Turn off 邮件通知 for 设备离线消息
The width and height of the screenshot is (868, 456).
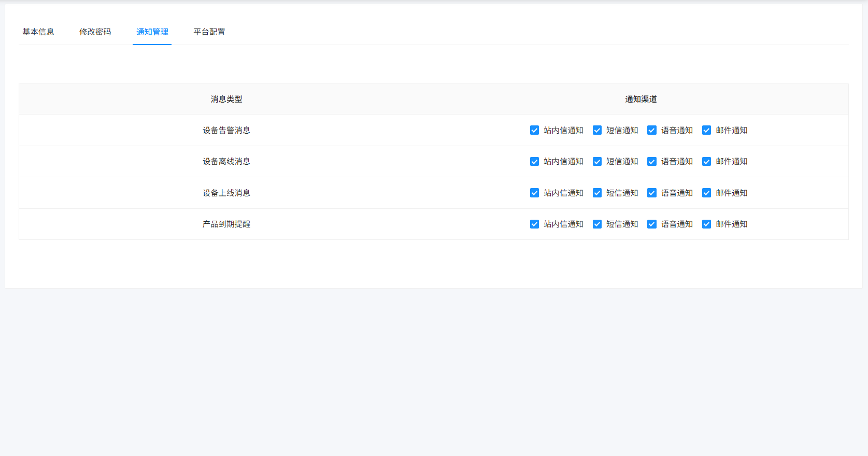coord(706,162)
